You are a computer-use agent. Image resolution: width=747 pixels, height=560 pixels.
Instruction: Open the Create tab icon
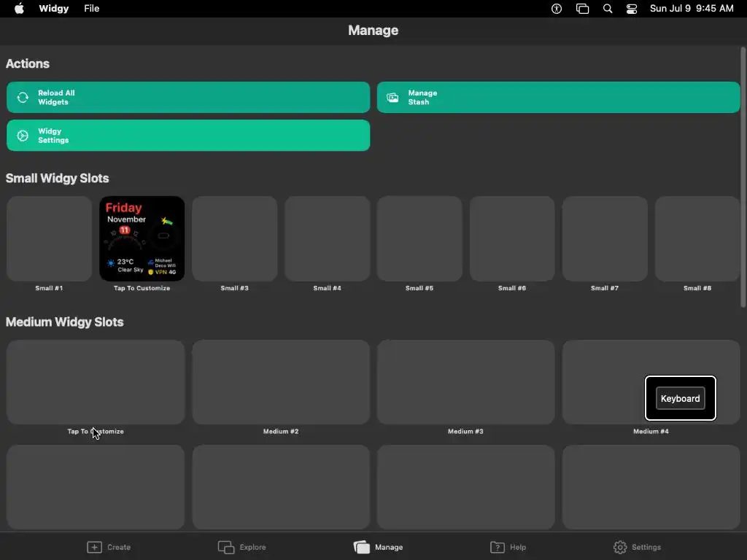point(94,547)
